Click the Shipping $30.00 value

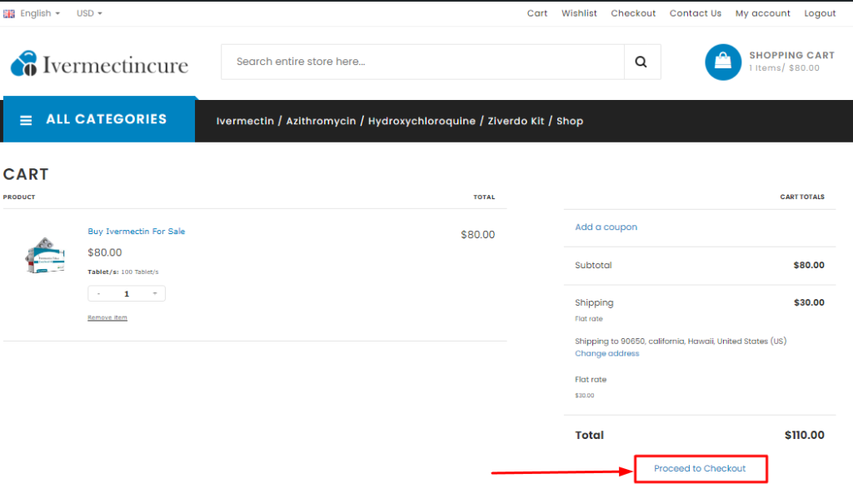[x=808, y=302]
